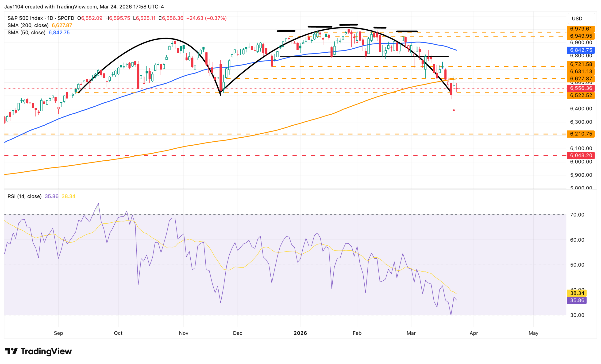Click the small red dot below latest candles
Viewport: 601px width, 364px height.
(454, 110)
